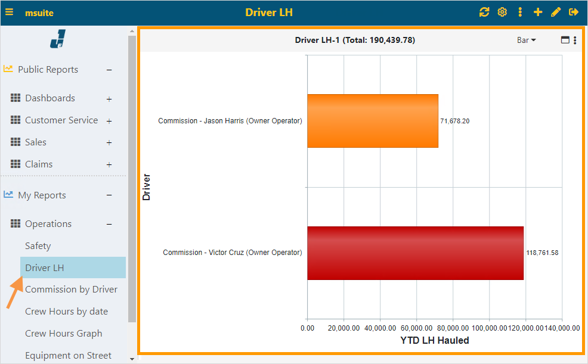Open the chart's three-dot options menu

tap(575, 40)
